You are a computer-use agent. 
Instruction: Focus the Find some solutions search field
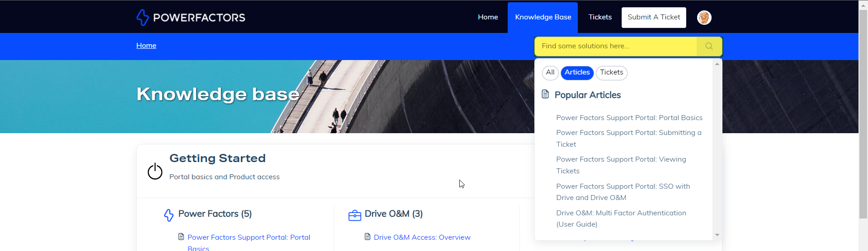pyautogui.click(x=615, y=46)
